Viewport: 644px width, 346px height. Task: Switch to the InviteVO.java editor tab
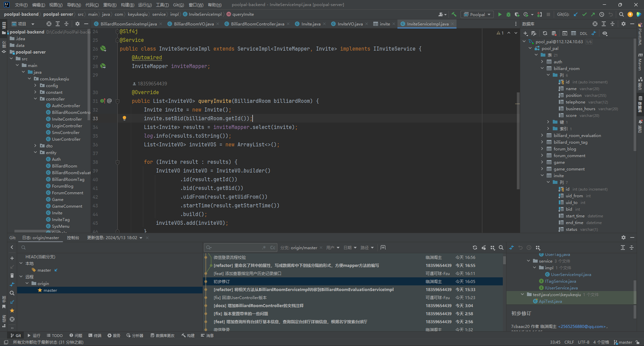(x=350, y=24)
